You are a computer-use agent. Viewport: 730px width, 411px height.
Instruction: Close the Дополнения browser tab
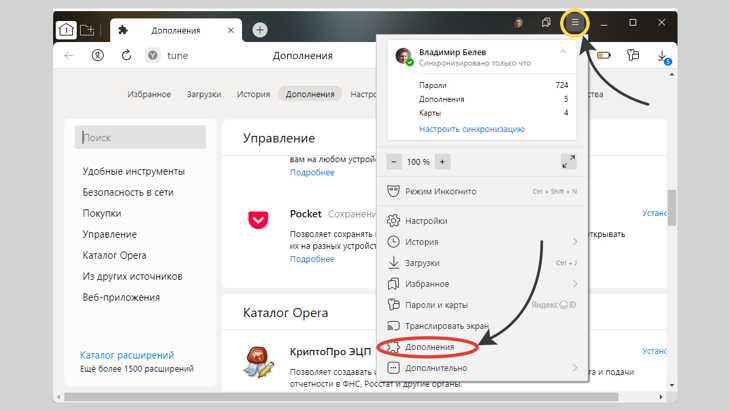point(231,30)
